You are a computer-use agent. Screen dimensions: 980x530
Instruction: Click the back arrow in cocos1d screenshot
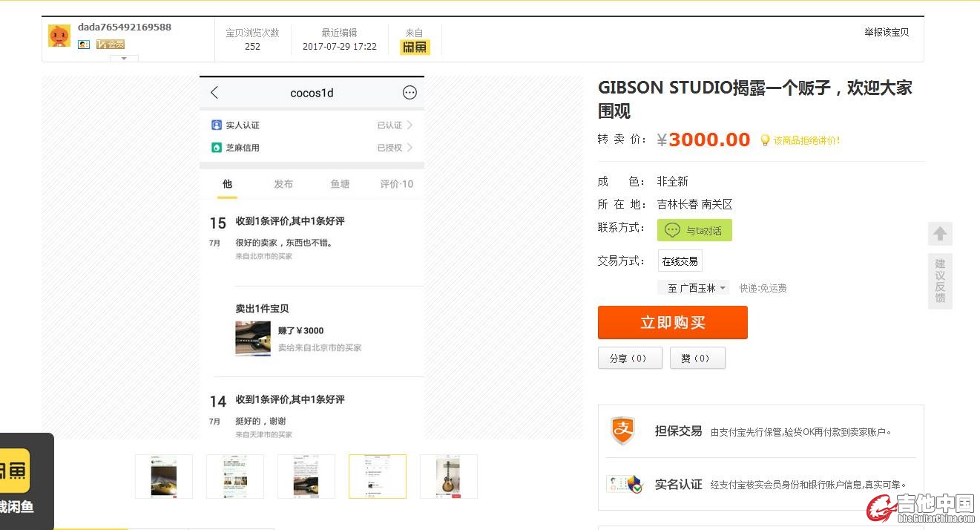click(214, 93)
